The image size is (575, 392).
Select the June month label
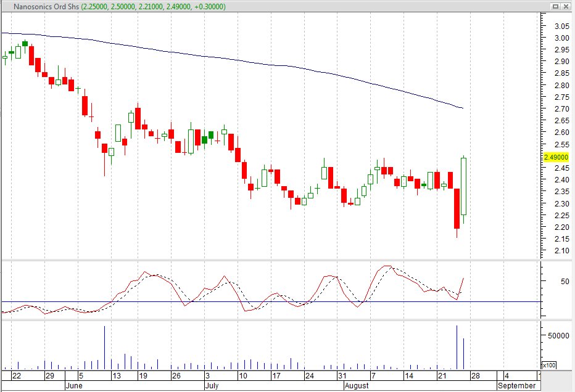point(74,386)
